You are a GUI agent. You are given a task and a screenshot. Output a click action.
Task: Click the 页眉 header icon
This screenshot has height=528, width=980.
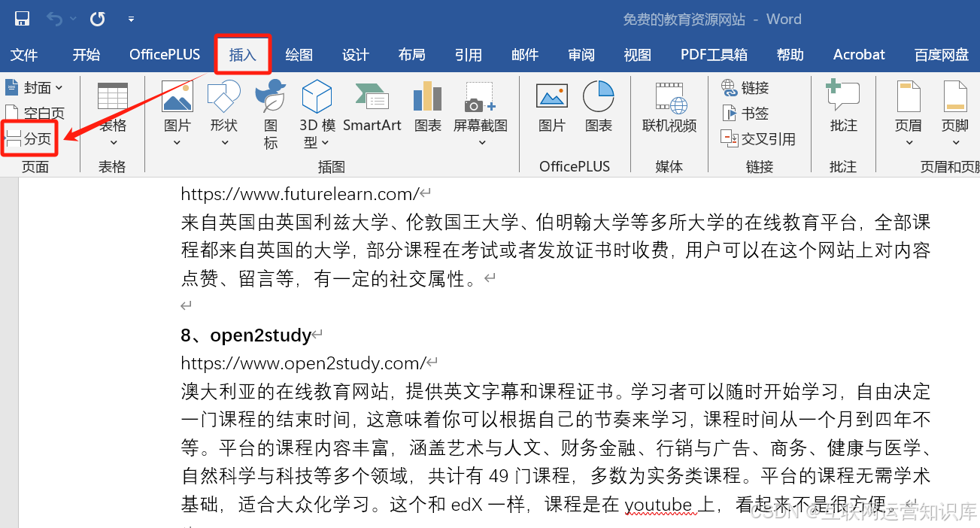point(909,97)
